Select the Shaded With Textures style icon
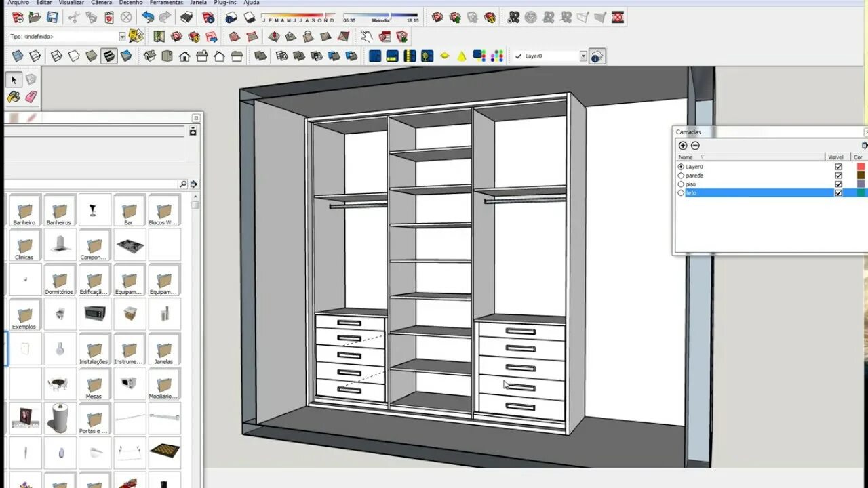This screenshot has width=868, height=488. tap(108, 56)
